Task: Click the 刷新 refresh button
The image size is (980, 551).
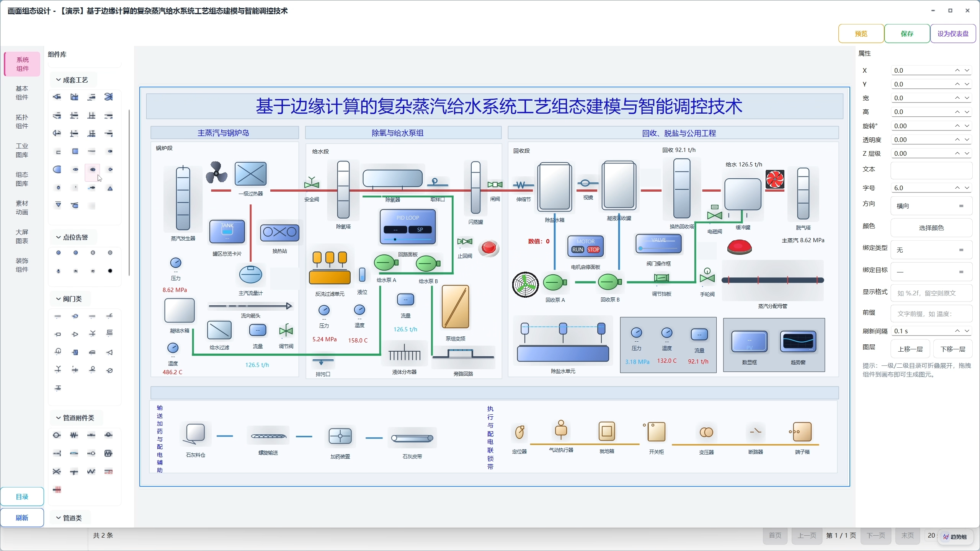Action: pos(22,518)
